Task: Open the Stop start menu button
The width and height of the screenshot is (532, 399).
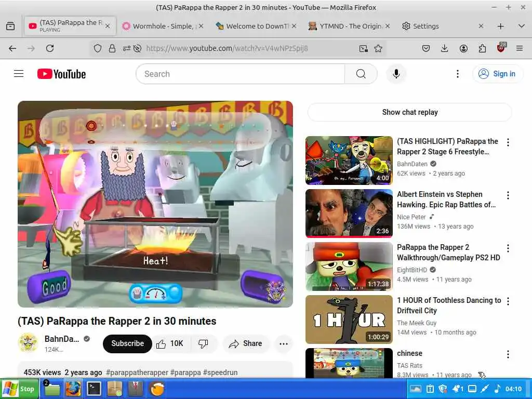Action: pos(19,389)
